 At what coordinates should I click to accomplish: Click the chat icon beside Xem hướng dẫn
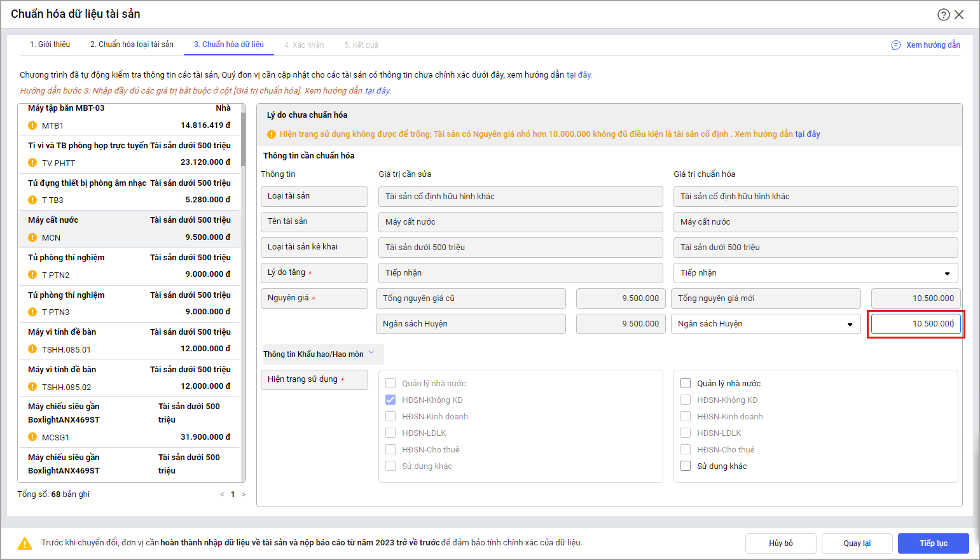pyautogui.click(x=896, y=45)
